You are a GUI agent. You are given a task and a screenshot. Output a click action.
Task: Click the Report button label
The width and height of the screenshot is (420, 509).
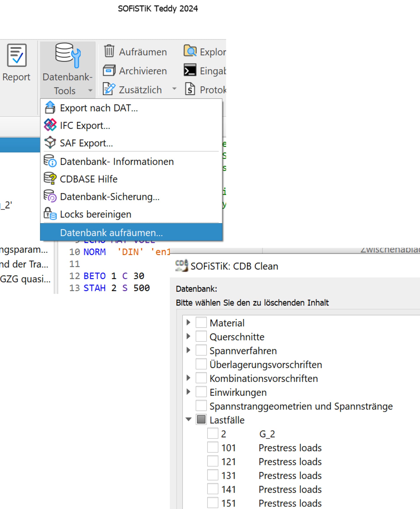(16, 77)
